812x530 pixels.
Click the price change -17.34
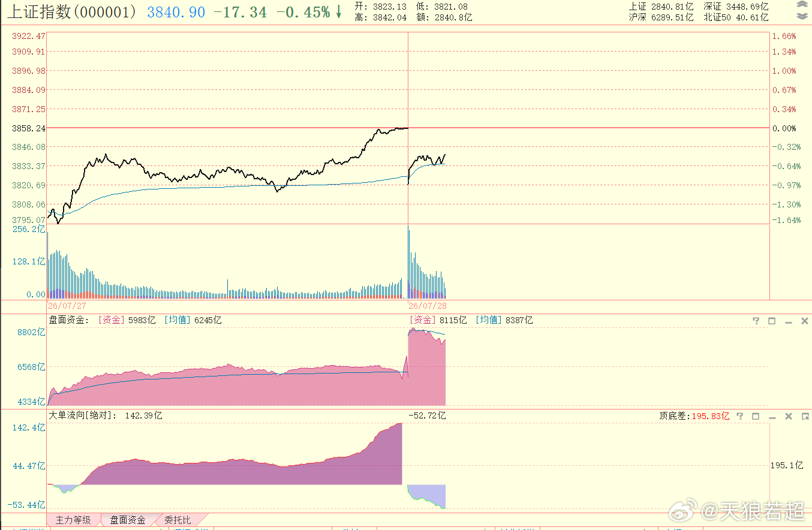coord(240,12)
